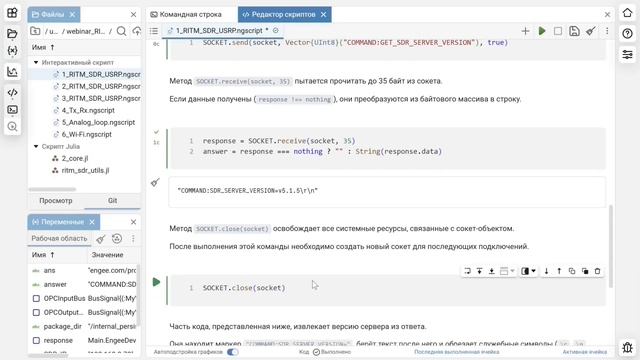Click the bug debug icon at bottom right
The image size is (640, 360).
[x=627, y=347]
